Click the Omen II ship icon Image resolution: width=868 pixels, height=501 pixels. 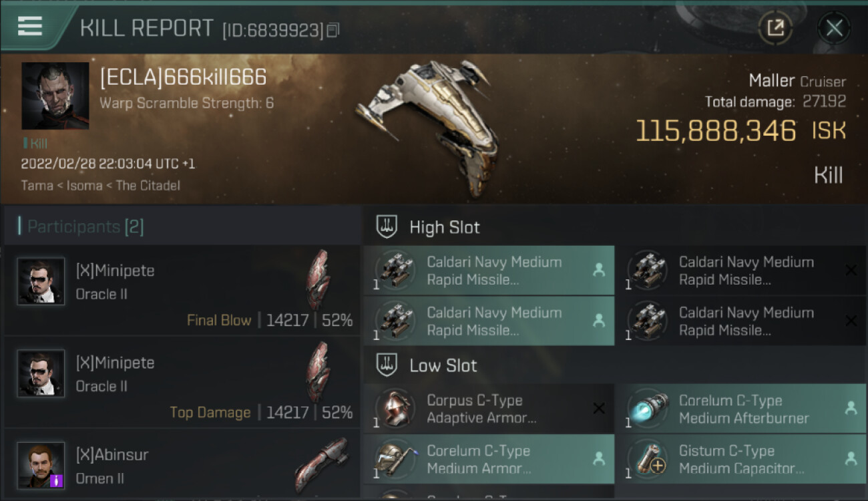pos(322,465)
